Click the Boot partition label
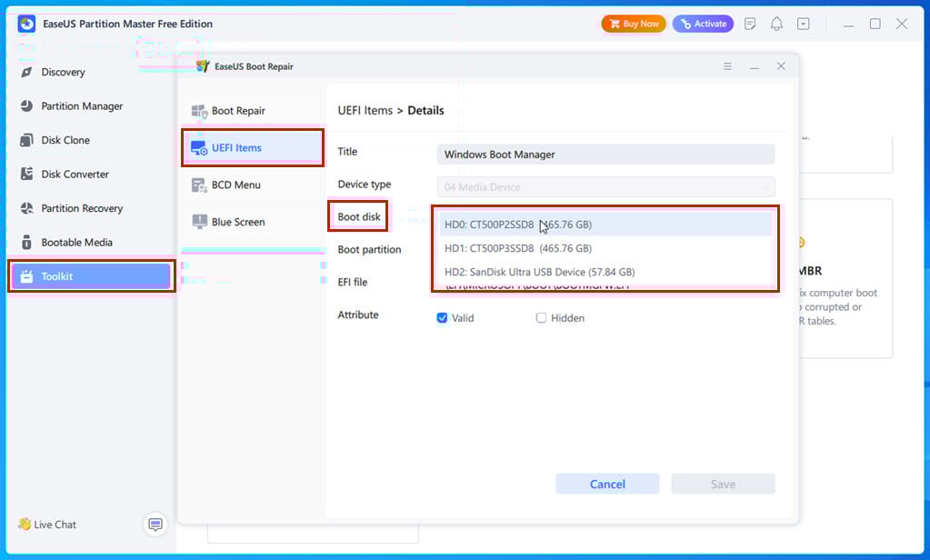 coord(369,250)
